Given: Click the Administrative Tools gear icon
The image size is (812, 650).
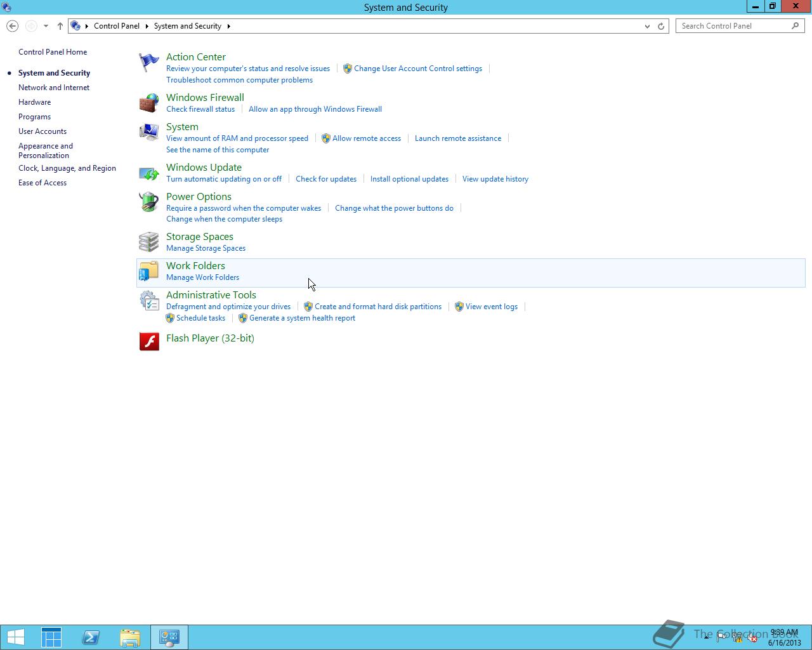Looking at the screenshot, I should (x=149, y=300).
